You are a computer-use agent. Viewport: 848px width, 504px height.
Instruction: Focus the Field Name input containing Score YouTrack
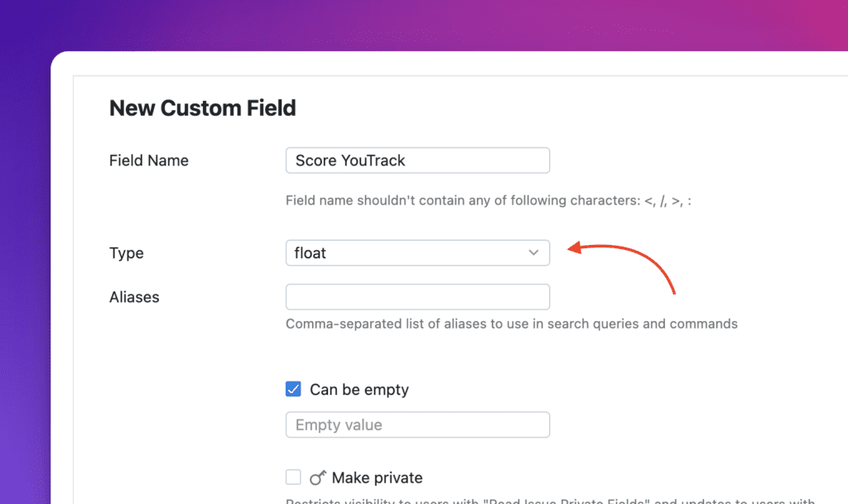[x=417, y=160]
